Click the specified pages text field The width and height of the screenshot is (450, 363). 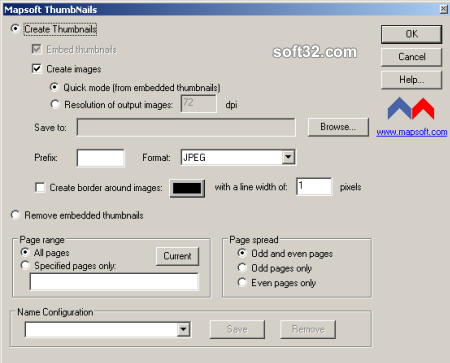(114, 282)
